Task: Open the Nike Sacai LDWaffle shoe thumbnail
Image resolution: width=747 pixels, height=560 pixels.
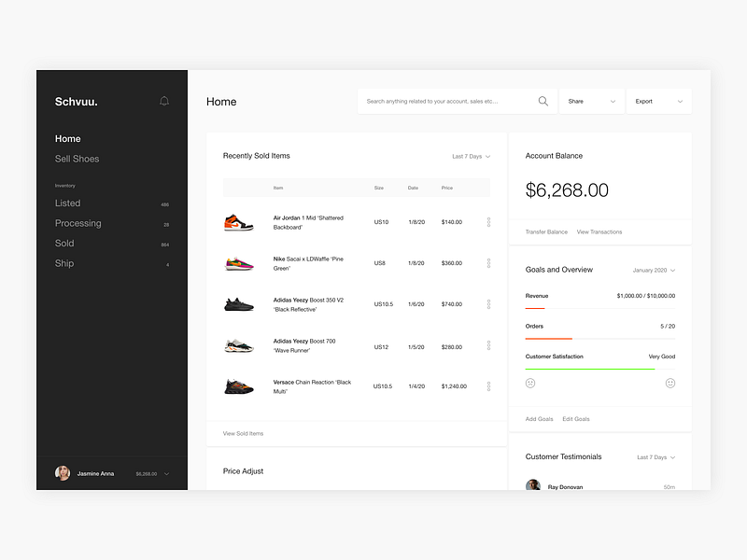Action: pos(239,263)
